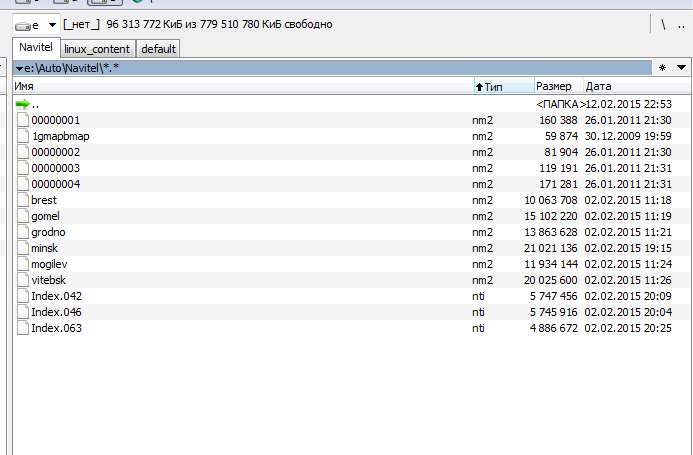Select file icon of Index.046
693x455 pixels.
(x=23, y=312)
